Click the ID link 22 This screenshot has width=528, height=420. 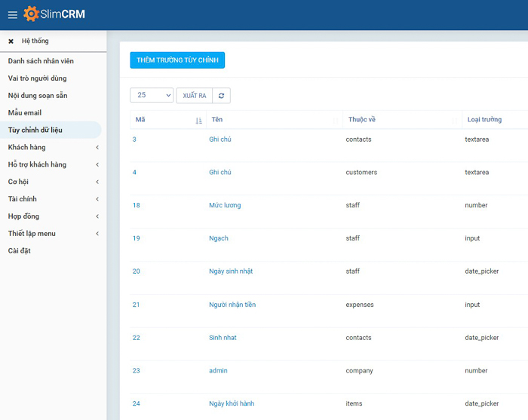tap(136, 338)
